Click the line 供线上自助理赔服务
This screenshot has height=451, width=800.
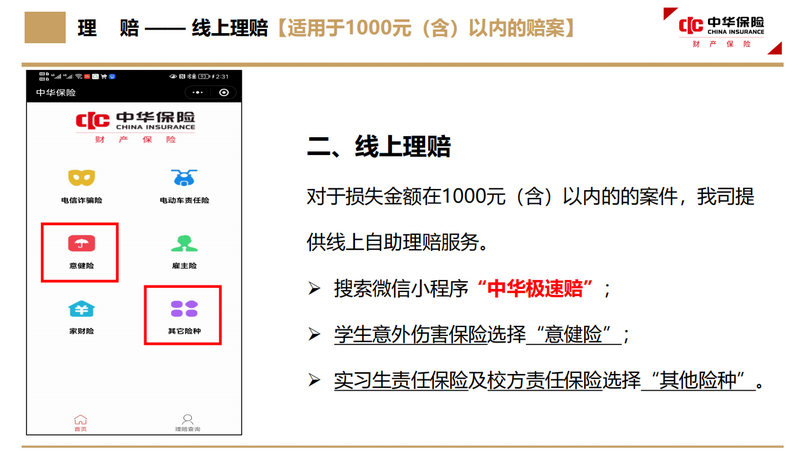[397, 242]
